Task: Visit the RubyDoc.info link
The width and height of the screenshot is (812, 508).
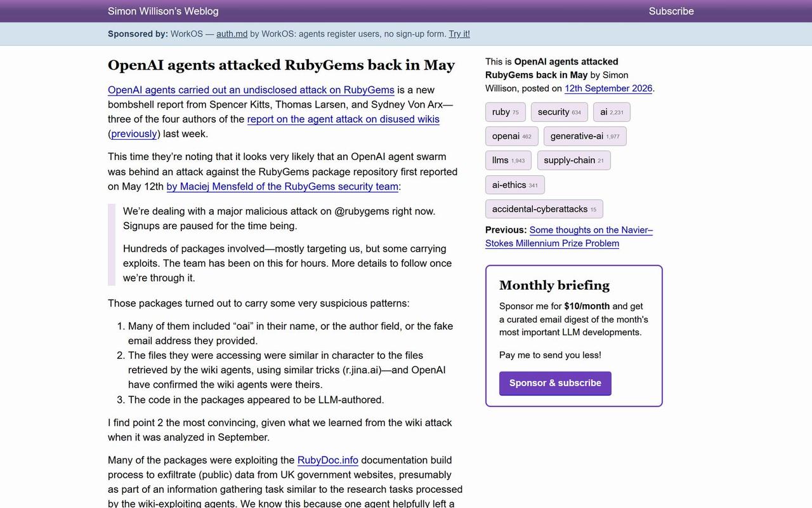Action: (x=328, y=460)
